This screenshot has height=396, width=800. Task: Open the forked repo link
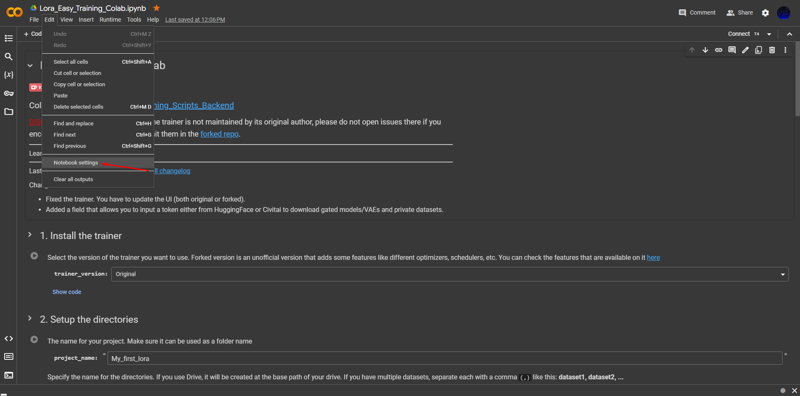(219, 134)
